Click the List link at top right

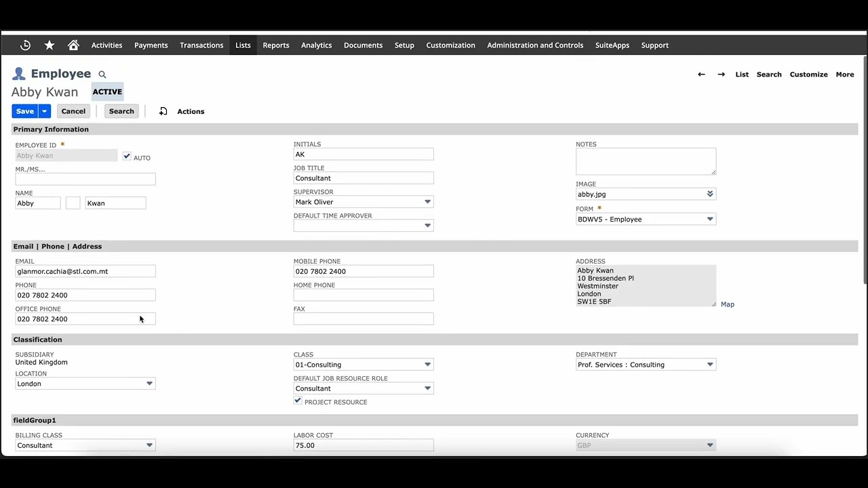coord(742,75)
